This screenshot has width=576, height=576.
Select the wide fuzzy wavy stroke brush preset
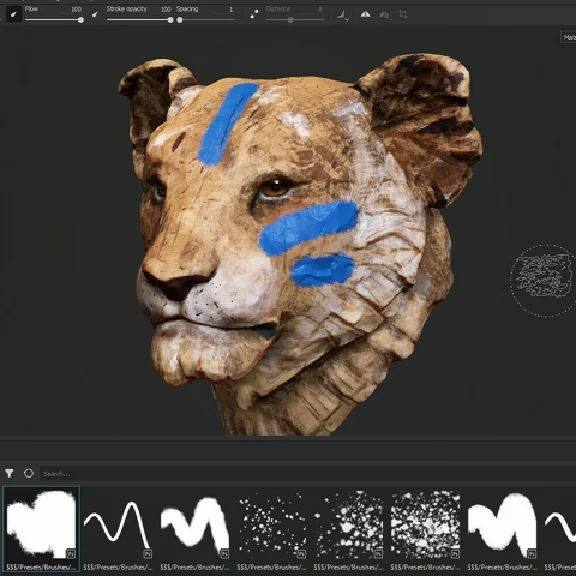click(x=502, y=529)
